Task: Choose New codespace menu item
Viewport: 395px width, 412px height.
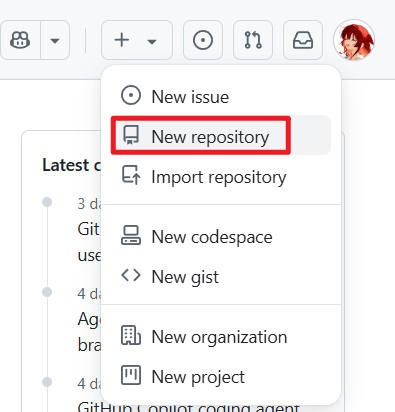Action: point(221,236)
